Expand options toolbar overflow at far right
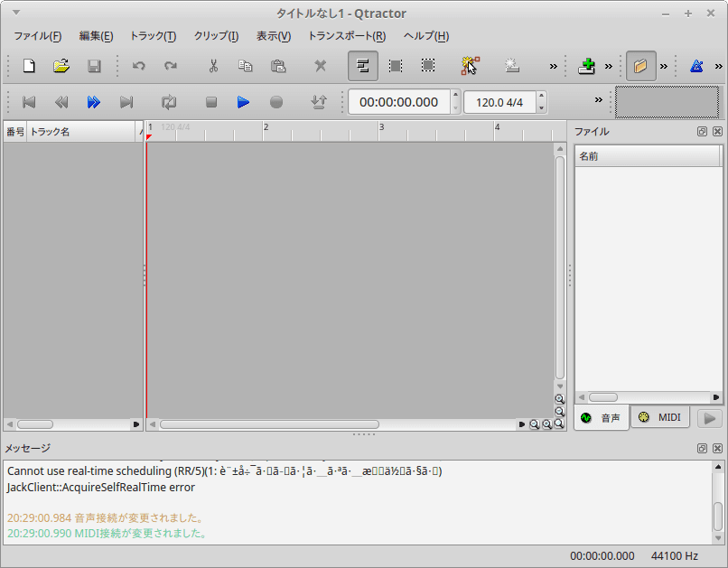Screen dimensions: 728x568 (719, 66)
